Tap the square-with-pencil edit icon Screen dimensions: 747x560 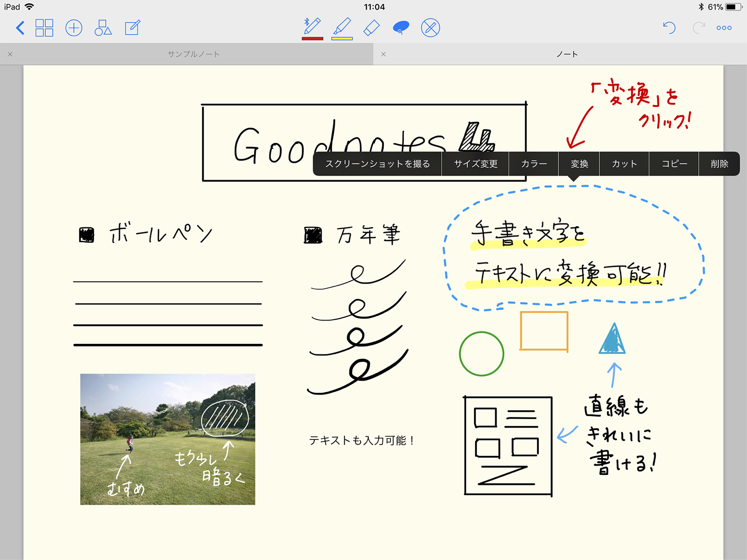coord(132,28)
